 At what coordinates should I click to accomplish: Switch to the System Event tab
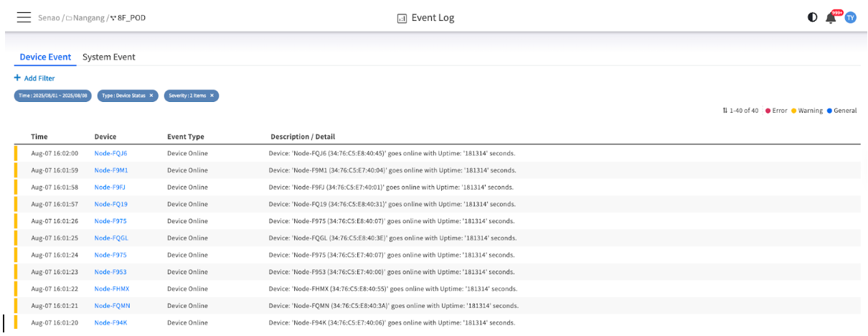pos(108,57)
